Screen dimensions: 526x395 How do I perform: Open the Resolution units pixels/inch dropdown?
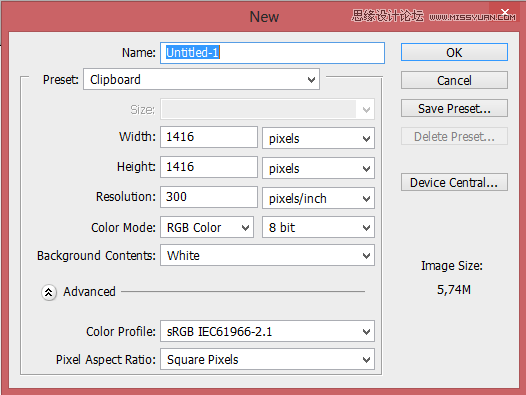(x=318, y=198)
